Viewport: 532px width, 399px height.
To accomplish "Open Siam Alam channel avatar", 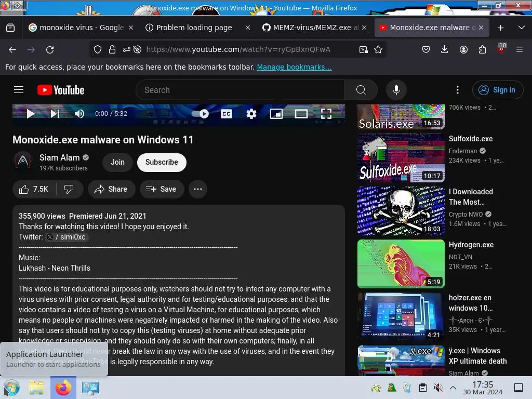I will [23, 161].
